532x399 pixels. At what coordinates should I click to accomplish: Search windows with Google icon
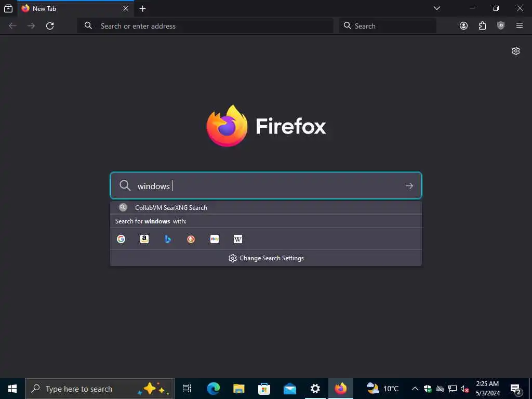121,239
